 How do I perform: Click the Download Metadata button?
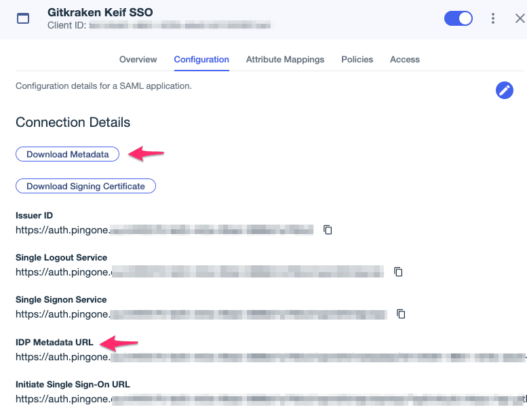pyautogui.click(x=68, y=154)
